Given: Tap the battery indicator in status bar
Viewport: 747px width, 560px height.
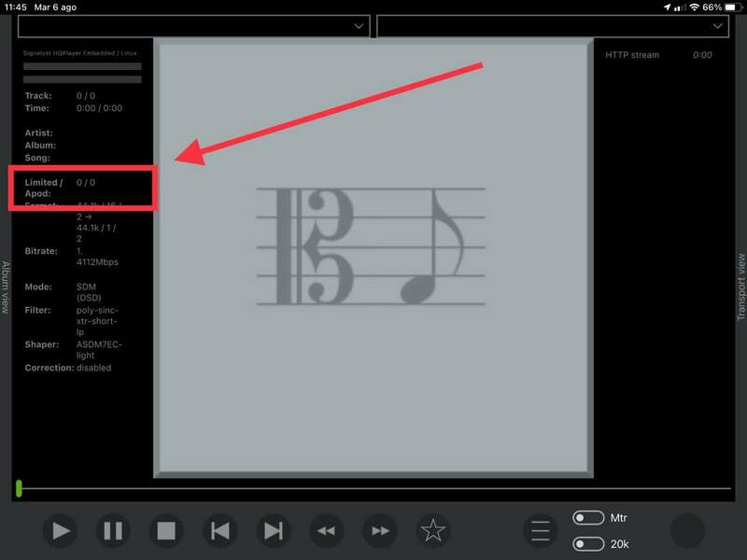Looking at the screenshot, I should [x=729, y=7].
